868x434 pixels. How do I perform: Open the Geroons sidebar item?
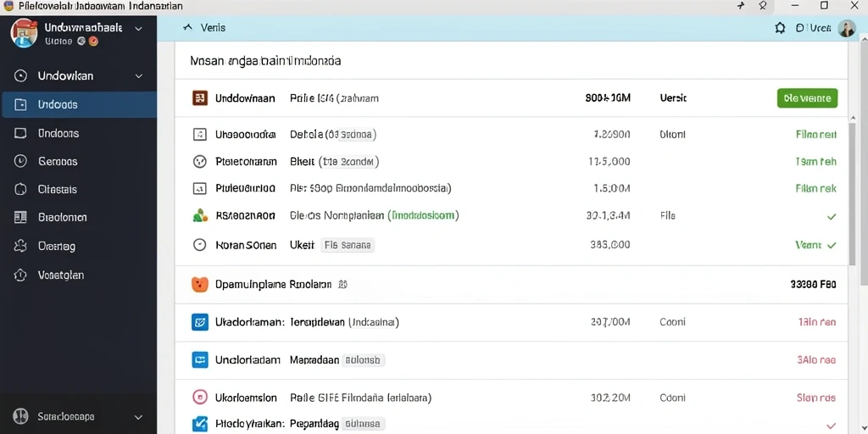coord(79,162)
